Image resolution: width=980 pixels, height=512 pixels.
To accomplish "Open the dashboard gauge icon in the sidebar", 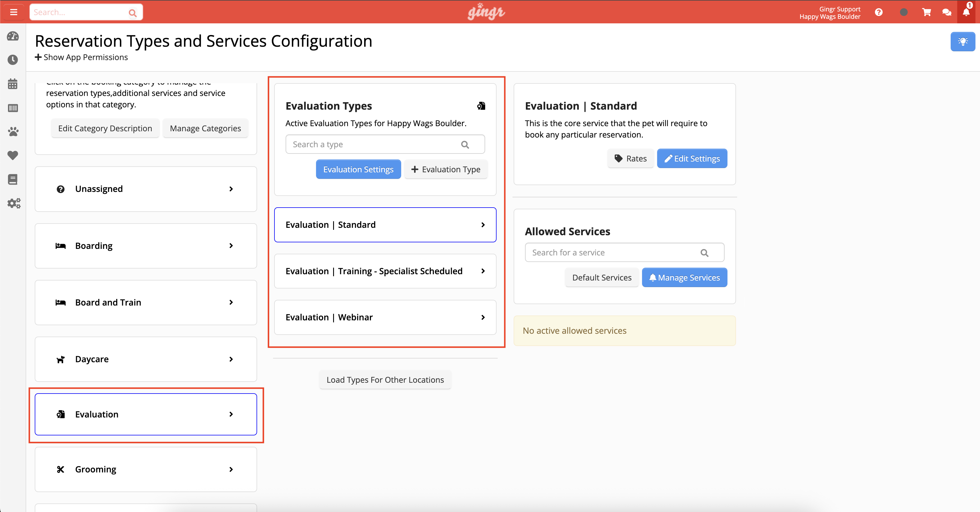I will coord(13,36).
